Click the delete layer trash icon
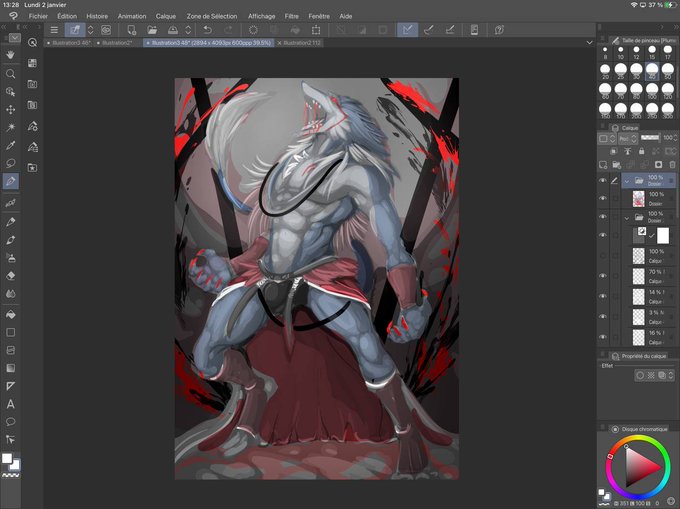This screenshot has height=509, width=680. pos(672,165)
